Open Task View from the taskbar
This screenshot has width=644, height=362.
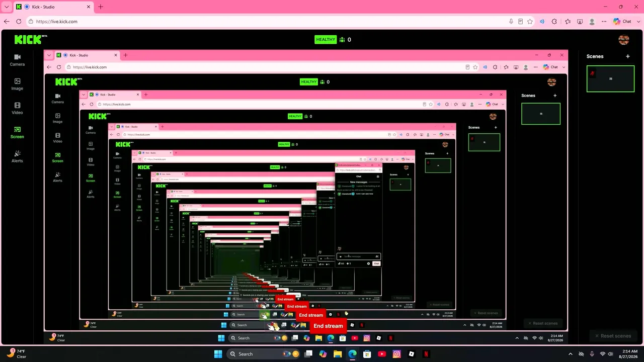point(308,354)
